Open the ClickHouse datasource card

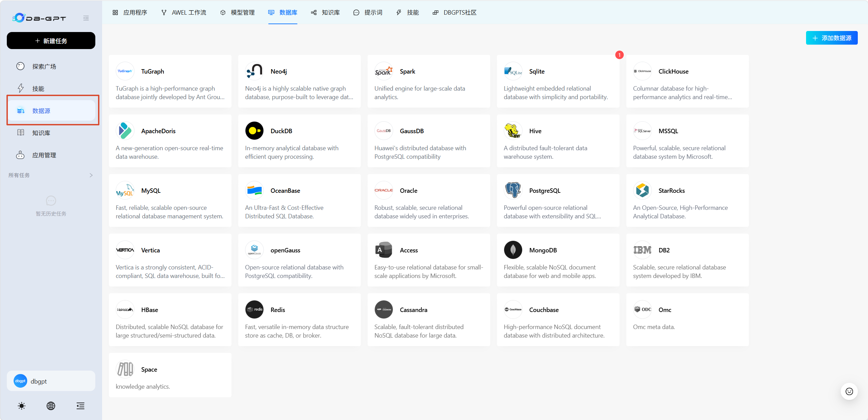pos(688,81)
